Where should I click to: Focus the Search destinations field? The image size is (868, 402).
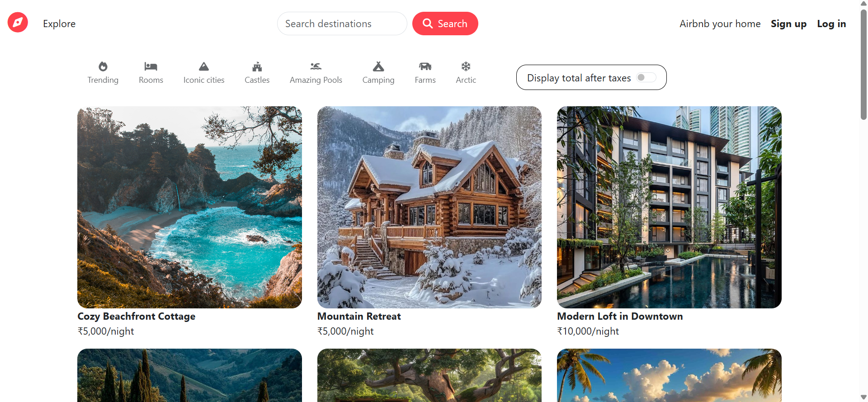[342, 24]
